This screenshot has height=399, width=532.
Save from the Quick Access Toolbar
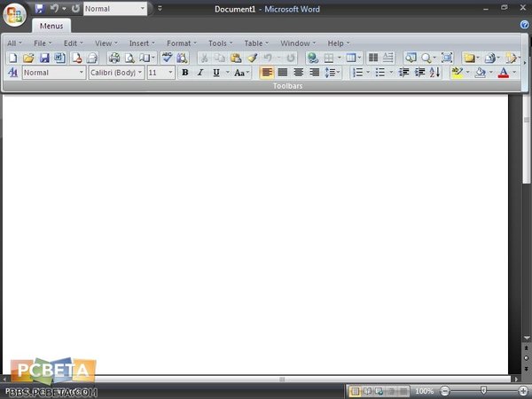point(39,9)
